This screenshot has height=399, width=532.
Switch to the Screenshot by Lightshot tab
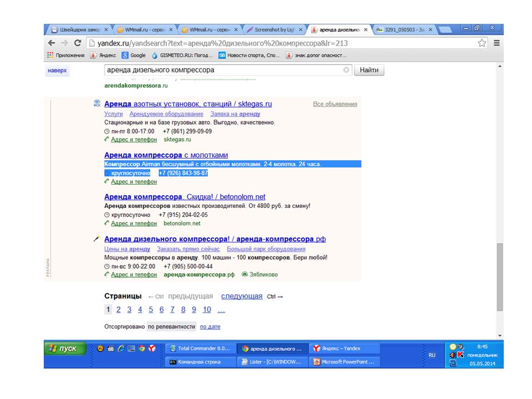tap(275, 30)
